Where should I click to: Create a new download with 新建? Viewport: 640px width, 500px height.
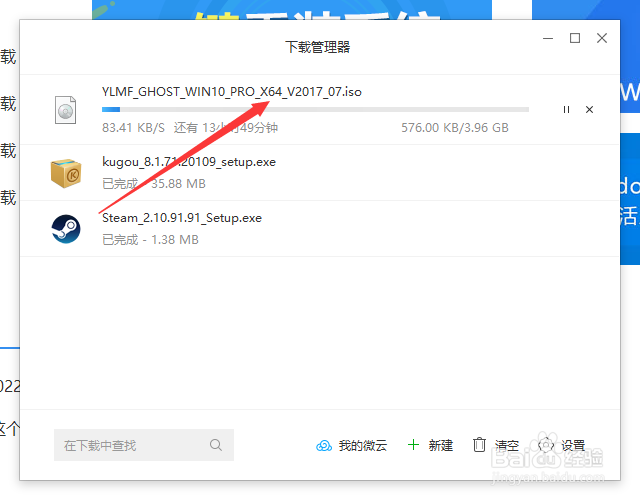coord(430,445)
